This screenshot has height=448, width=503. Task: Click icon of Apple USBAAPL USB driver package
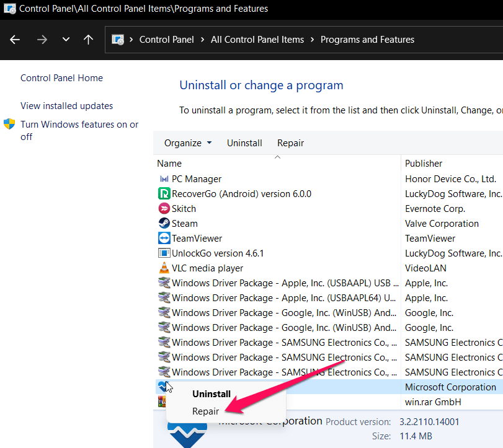(164, 283)
